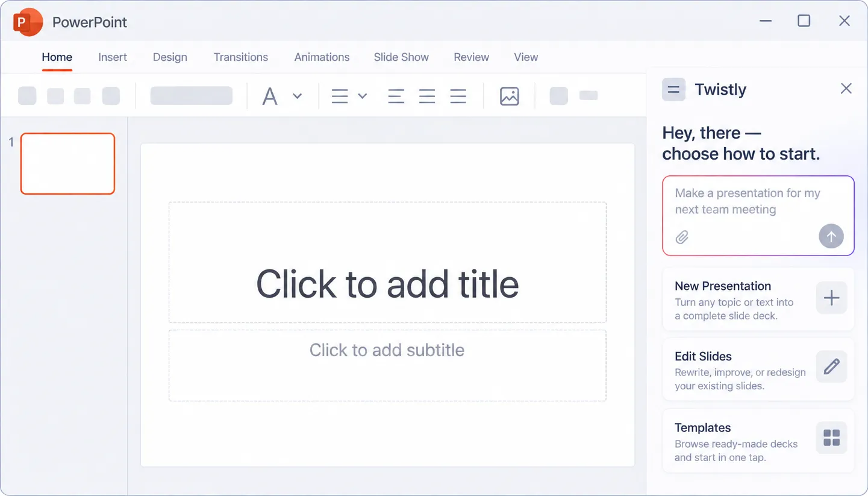This screenshot has width=868, height=496.
Task: Expand the dropdown arrow beside the letter A
Action: point(297,96)
